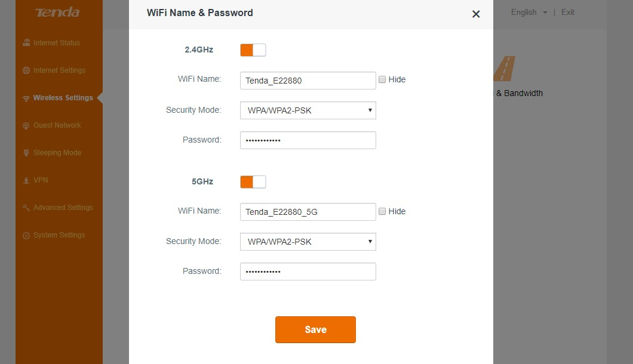The image size is (633, 364).
Task: Go to the Sleeping Mode menu item
Action: click(x=57, y=153)
